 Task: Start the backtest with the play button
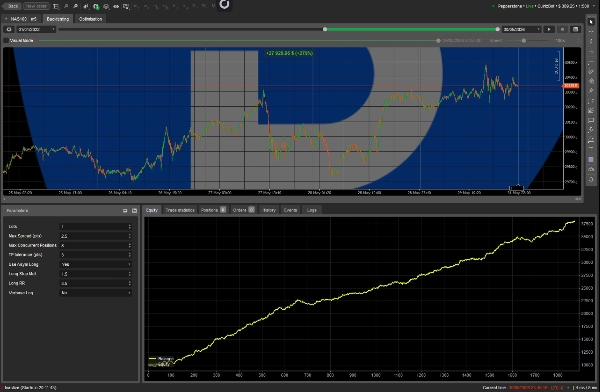(x=549, y=29)
